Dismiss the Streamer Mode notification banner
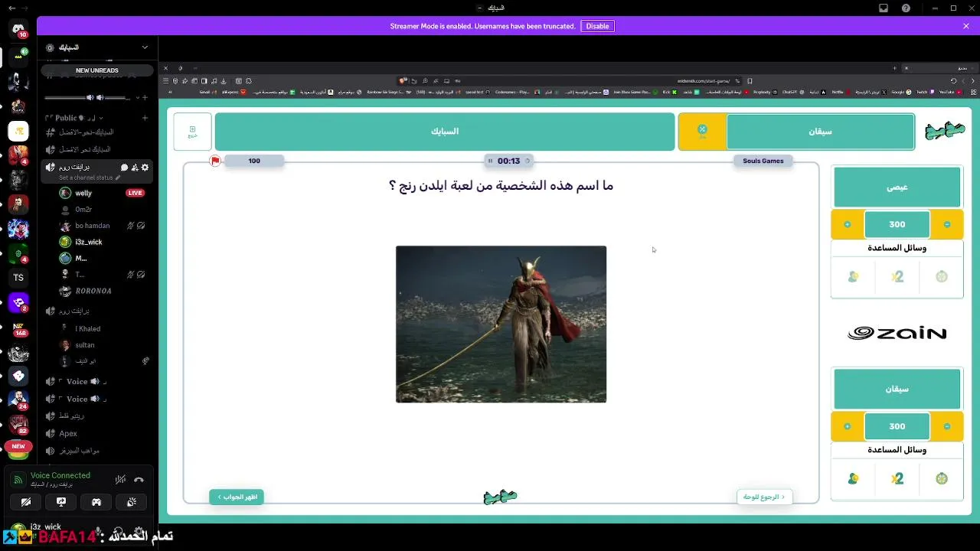The height and width of the screenshot is (551, 980). click(966, 26)
